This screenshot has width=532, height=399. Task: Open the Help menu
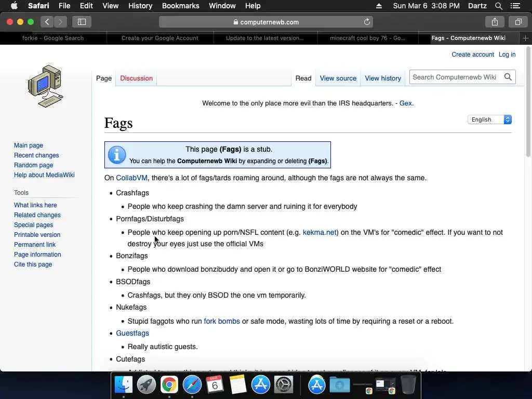click(x=253, y=6)
